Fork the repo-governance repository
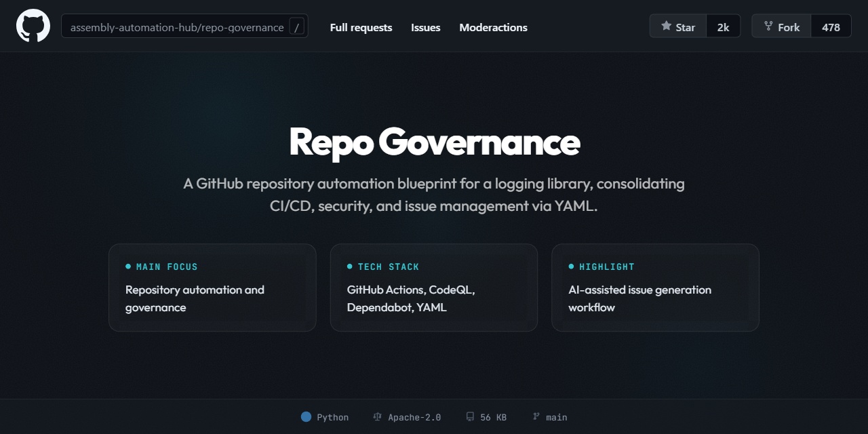Viewport: 868px width, 434px height. (780, 26)
